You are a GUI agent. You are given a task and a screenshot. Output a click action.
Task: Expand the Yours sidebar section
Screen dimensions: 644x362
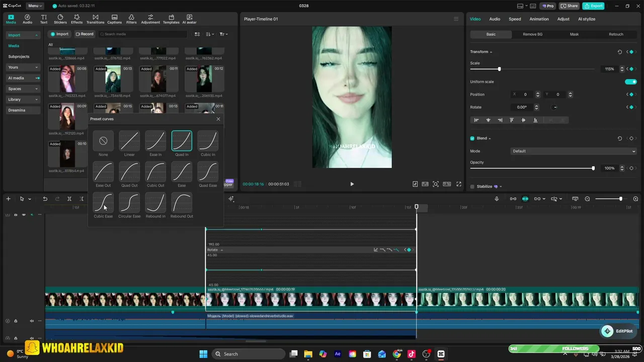point(23,67)
